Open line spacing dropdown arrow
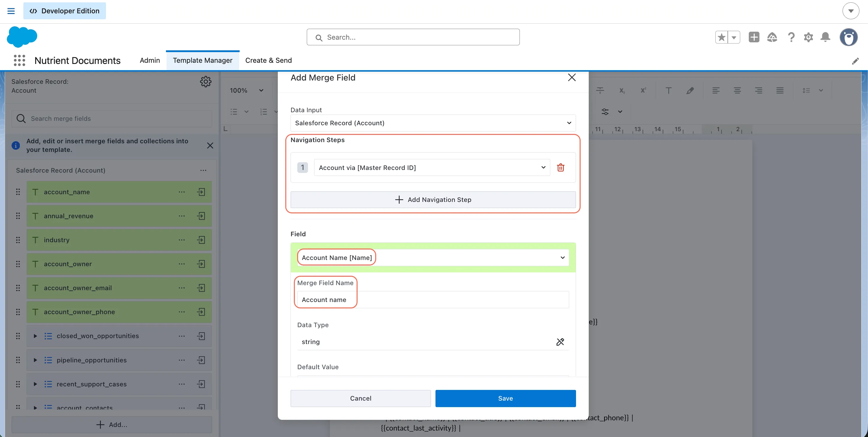Viewport: 868px width, 437px height. pyautogui.click(x=821, y=90)
